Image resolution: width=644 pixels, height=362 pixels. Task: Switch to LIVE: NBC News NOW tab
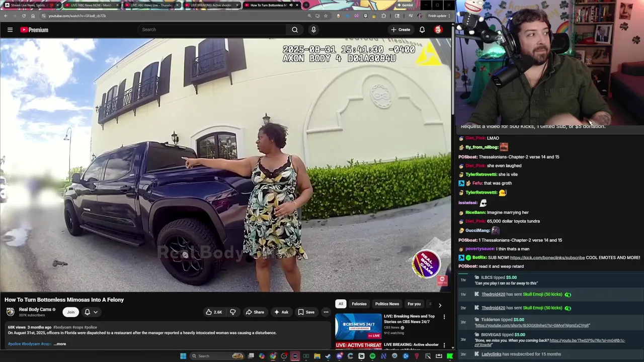pyautogui.click(x=92, y=5)
